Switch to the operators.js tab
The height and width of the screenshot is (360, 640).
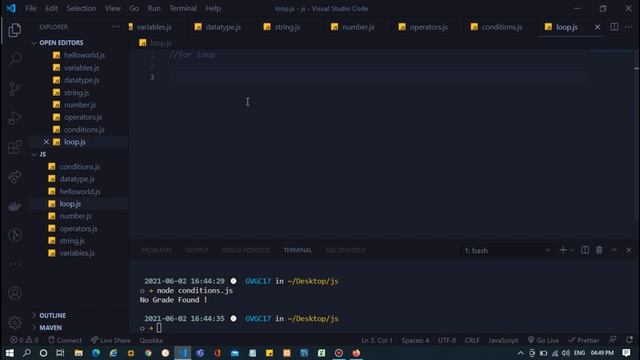(x=429, y=27)
